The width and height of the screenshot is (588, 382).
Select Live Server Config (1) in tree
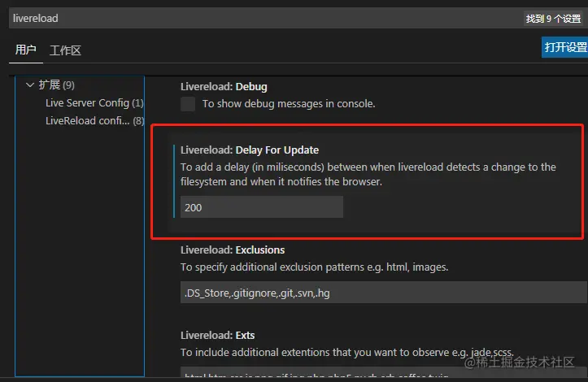click(x=94, y=102)
